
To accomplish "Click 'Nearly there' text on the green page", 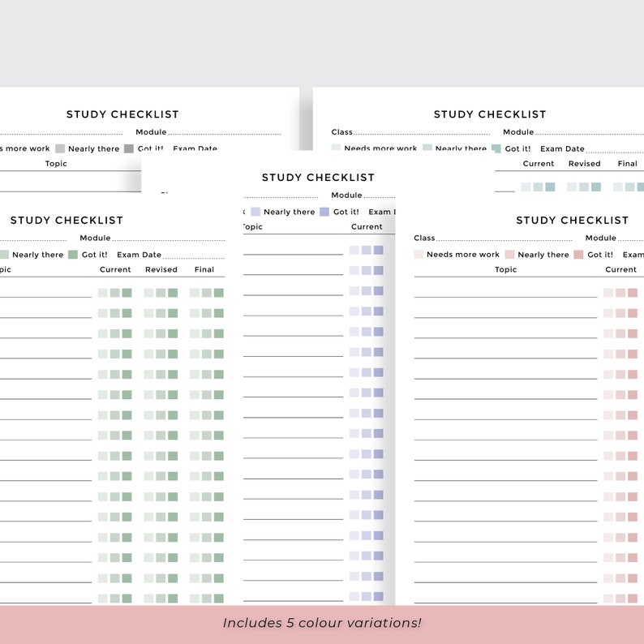I will (38, 255).
